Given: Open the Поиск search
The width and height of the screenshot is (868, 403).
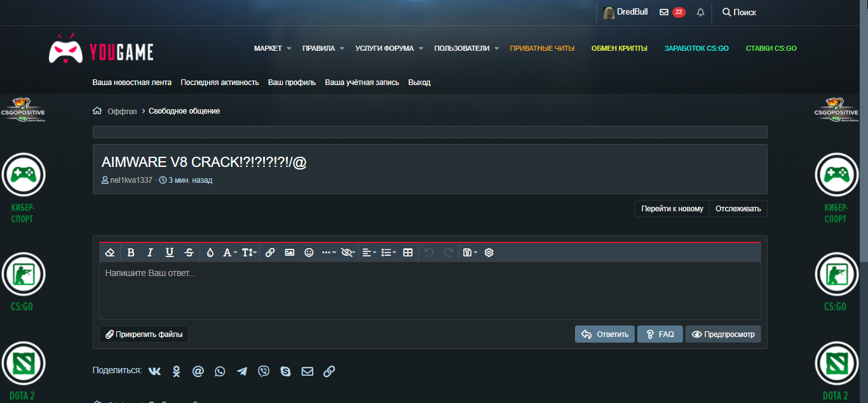Looking at the screenshot, I should 739,12.
